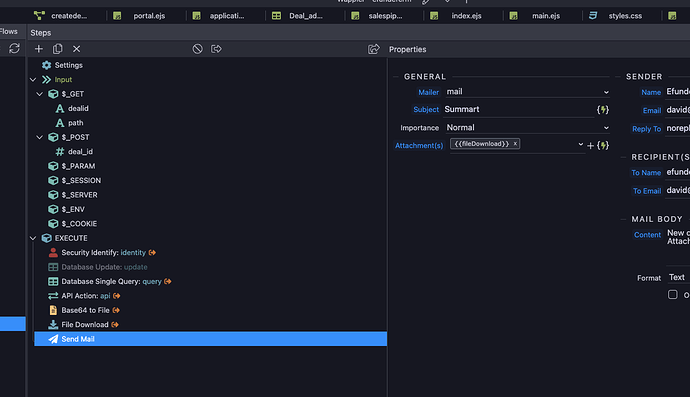This screenshot has width=690, height=397.
Task: Delete step with the X icon
Action: tap(77, 49)
